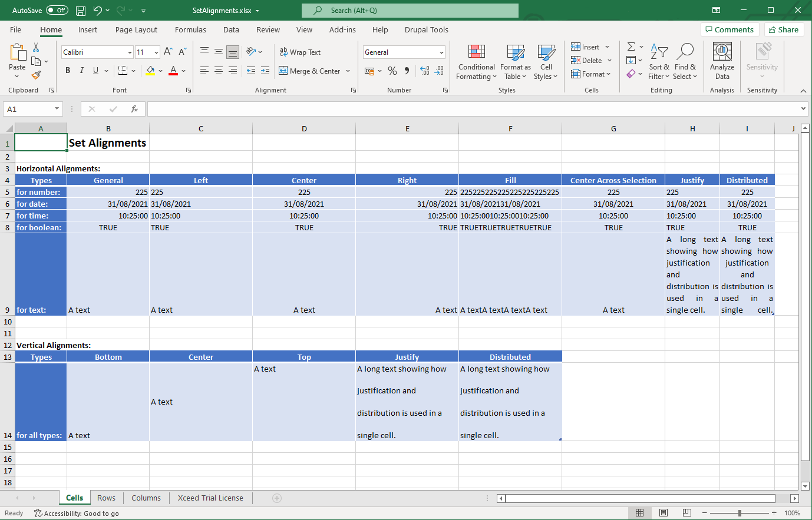The width and height of the screenshot is (812, 520).
Task: Open the Insert ribbon tab
Action: 88,29
